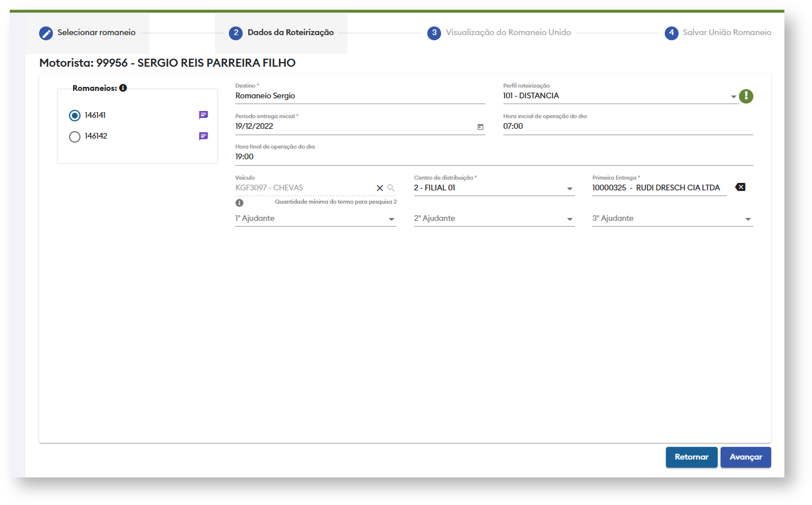This screenshot has height=505, width=812.
Task: Click the Destino input field
Action: point(359,96)
